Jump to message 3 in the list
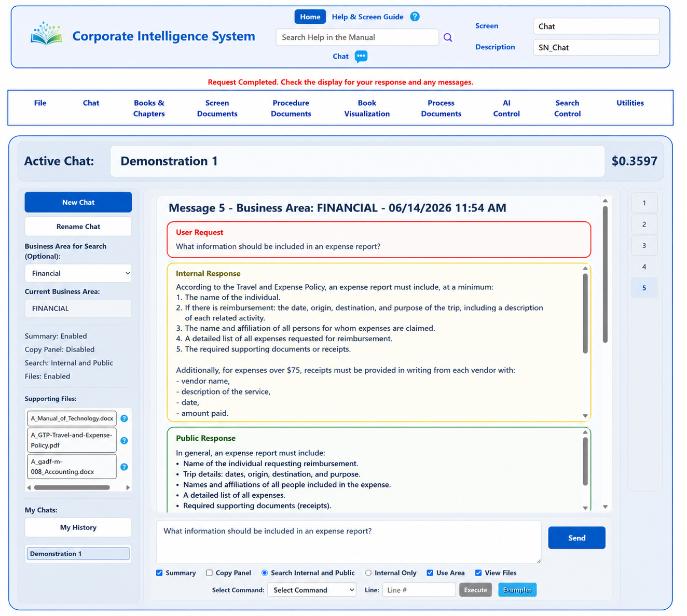 (x=644, y=246)
